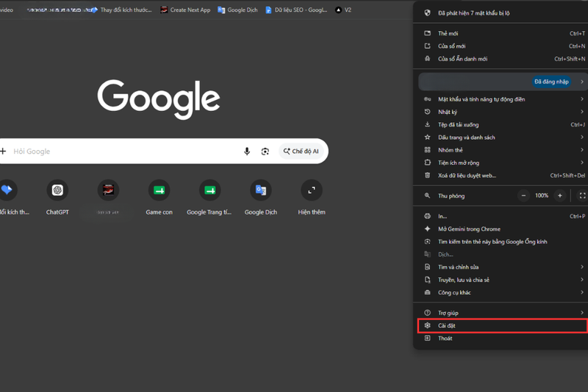This screenshot has width=588, height=392.
Task: Expand the Nhóm thẻ submenu arrow
Action: click(581, 150)
